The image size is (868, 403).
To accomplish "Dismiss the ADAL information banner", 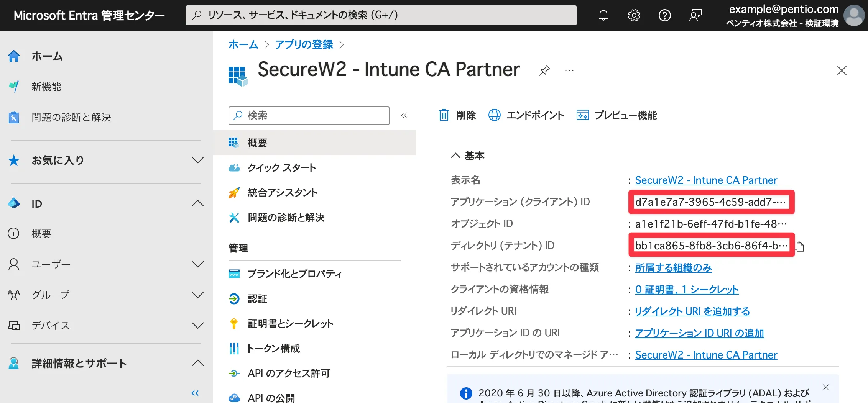I will (825, 387).
